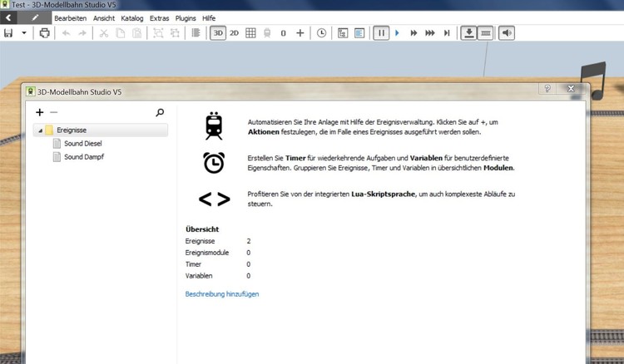Viewport: 624px width, 364px height.
Task: Click the plus icon to add event
Action: click(39, 111)
